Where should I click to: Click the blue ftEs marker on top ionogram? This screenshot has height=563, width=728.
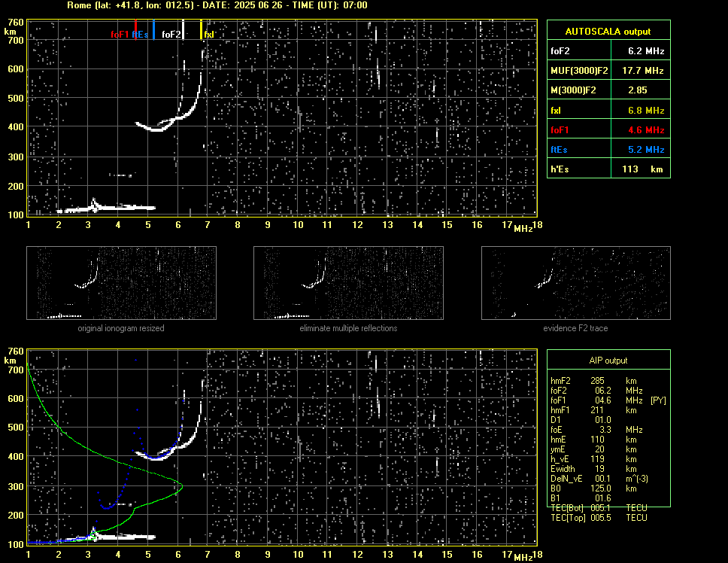tap(153, 29)
